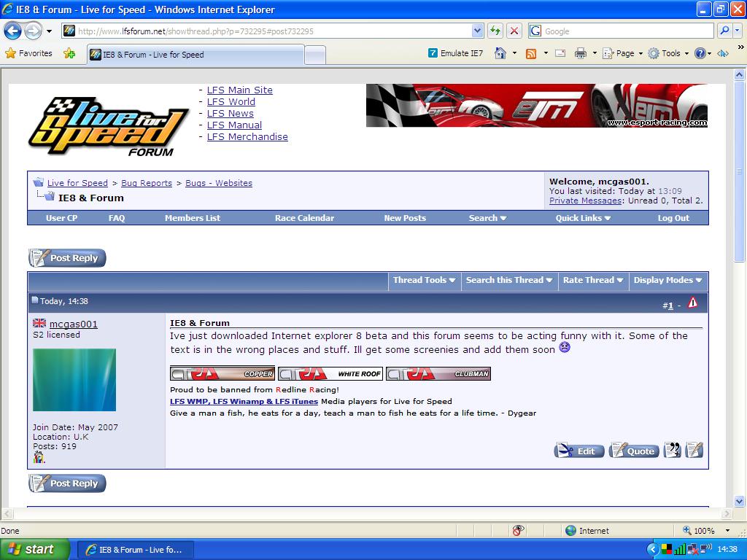Click the Live for Speed Forum logo
The image size is (747, 560).
click(109, 126)
